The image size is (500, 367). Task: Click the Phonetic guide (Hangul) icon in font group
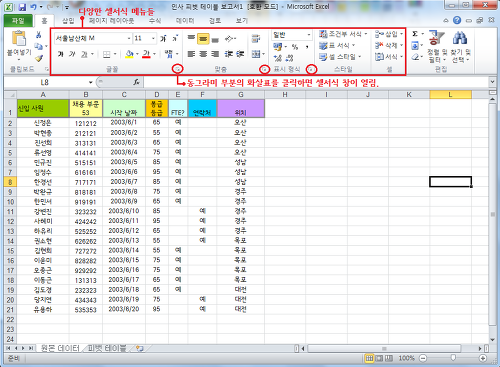pyautogui.click(x=169, y=54)
